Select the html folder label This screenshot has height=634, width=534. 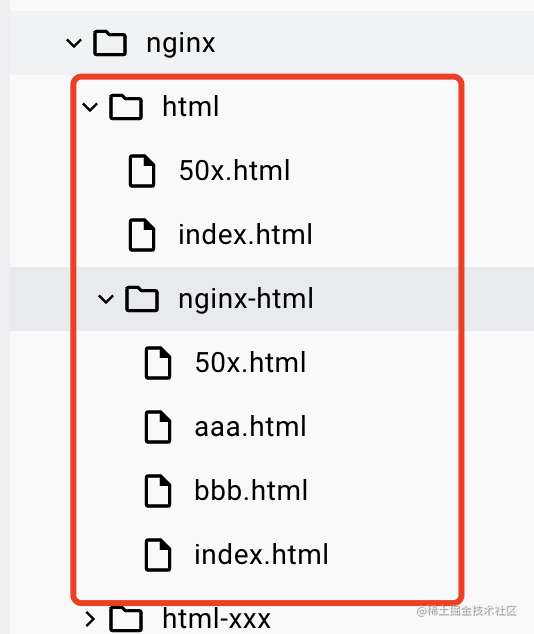click(190, 106)
